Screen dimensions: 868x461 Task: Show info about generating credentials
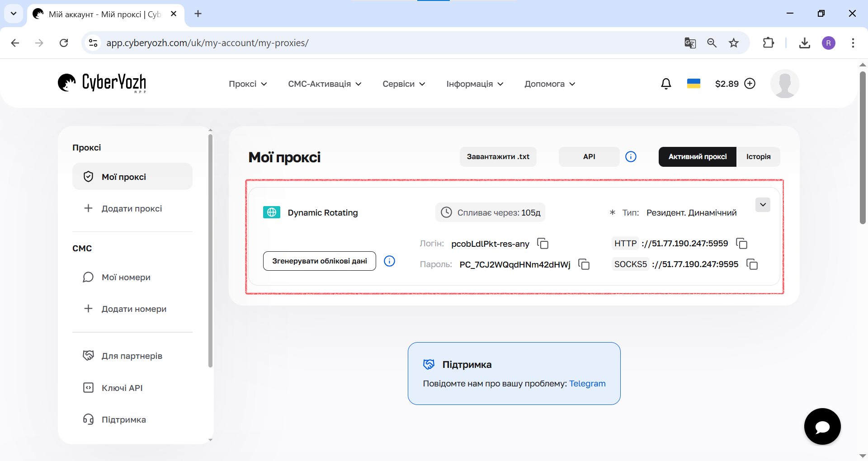[389, 261]
